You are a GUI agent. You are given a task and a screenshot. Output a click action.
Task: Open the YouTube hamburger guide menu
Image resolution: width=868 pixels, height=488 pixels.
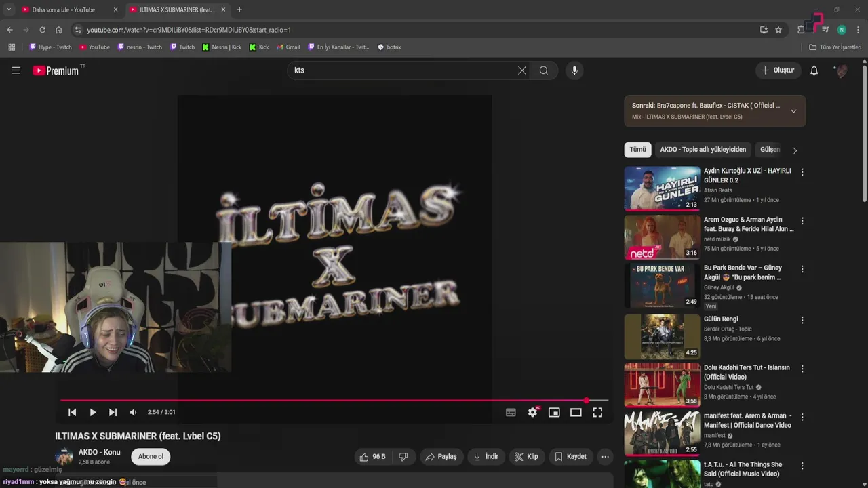tap(16, 70)
